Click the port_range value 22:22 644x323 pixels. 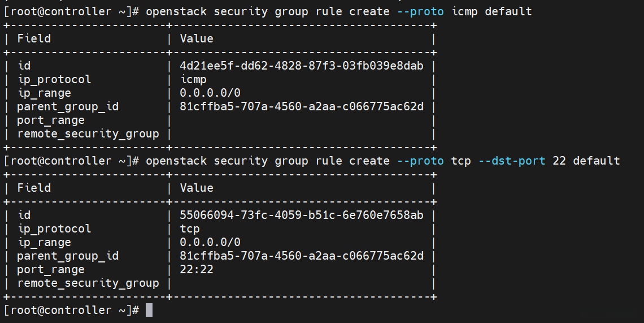click(197, 269)
